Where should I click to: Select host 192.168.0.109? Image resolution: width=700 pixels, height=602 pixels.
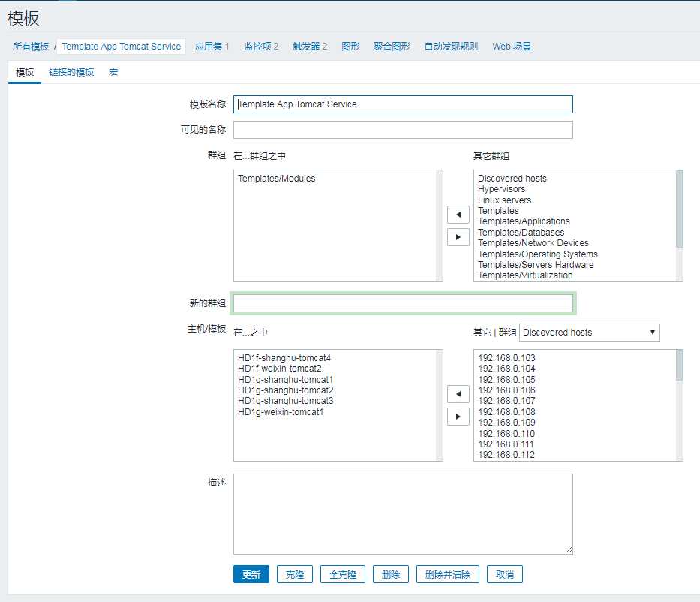click(506, 423)
